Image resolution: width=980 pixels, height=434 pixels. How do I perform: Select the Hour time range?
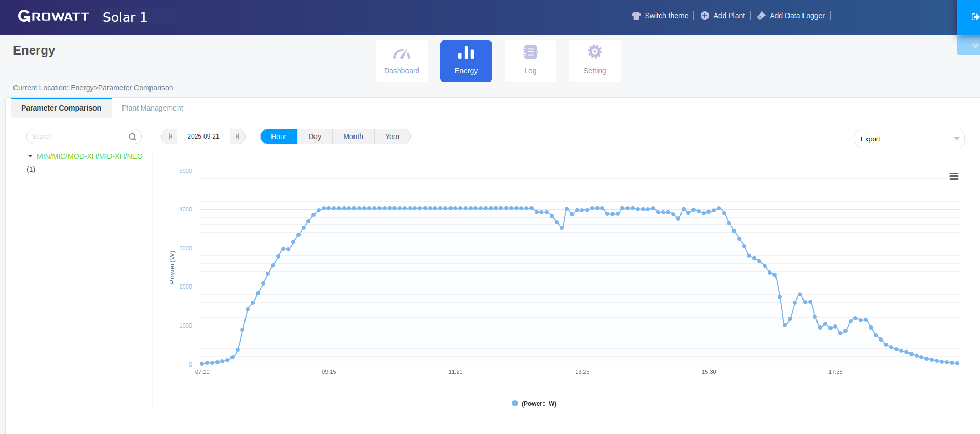coord(279,137)
